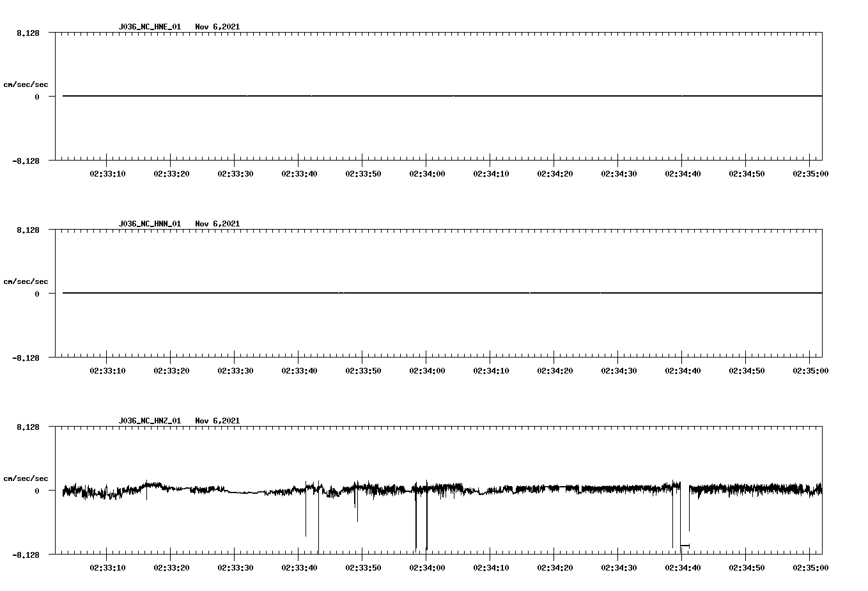Pick 02:33:20 time label under HNZ plot
Viewport: 868px width, 591px height.
pyautogui.click(x=171, y=567)
